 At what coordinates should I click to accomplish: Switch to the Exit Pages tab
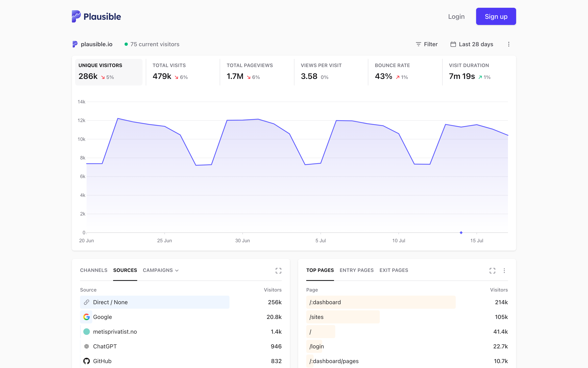(394, 270)
